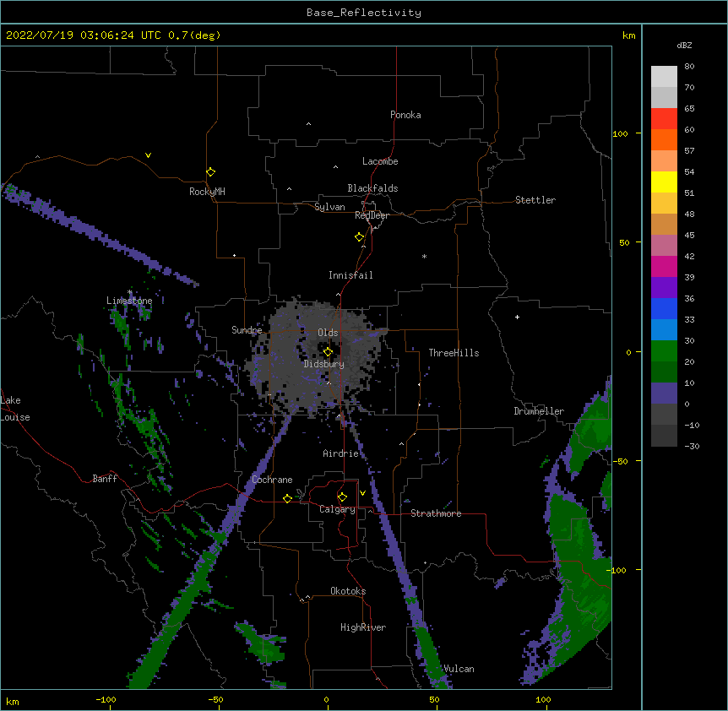This screenshot has width=728, height=711.
Task: Pick the light gray 70-80 dBZ legend swatch
Action: coord(664,76)
